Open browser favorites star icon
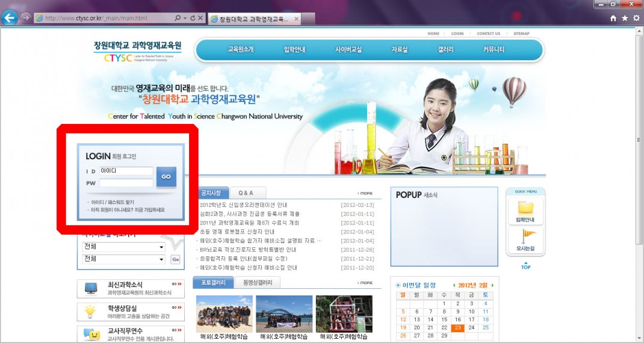The width and height of the screenshot is (644, 343). point(625,18)
